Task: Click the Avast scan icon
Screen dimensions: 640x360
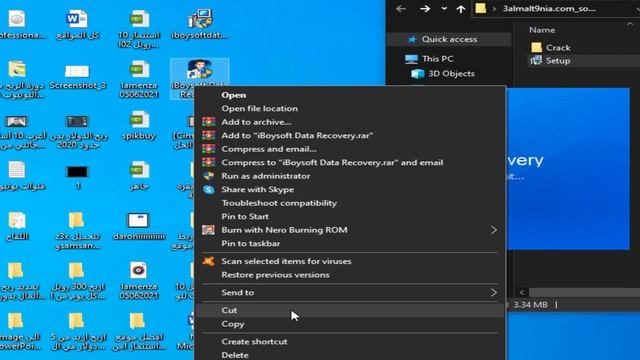Action: pos(209,261)
